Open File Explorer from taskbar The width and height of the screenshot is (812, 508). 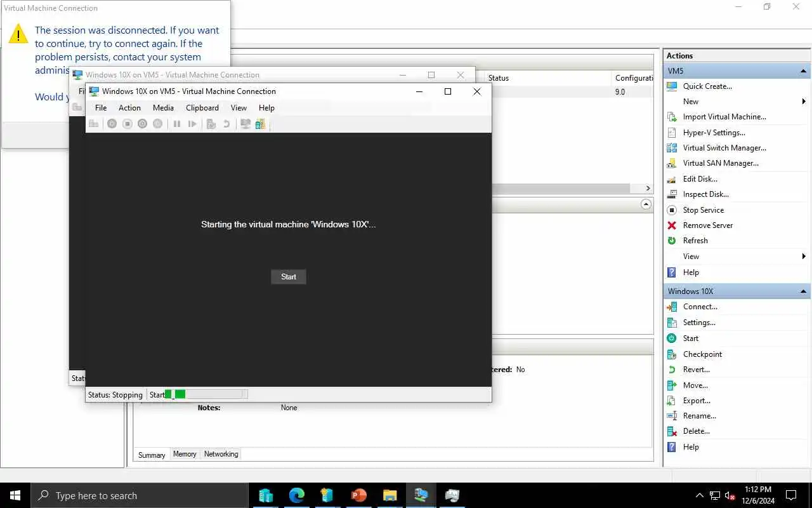pos(390,495)
